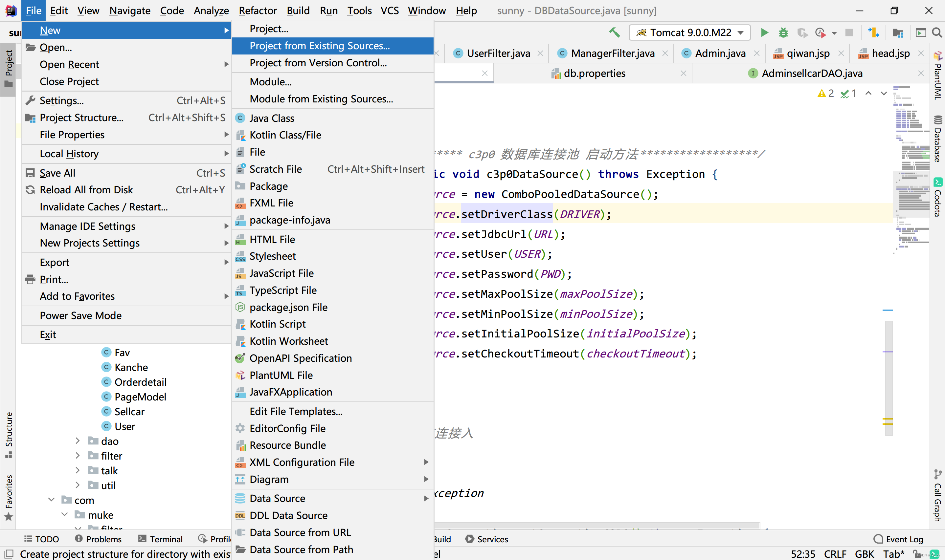Click Edit File Templates... entry
The width and height of the screenshot is (945, 560).
click(332, 411)
